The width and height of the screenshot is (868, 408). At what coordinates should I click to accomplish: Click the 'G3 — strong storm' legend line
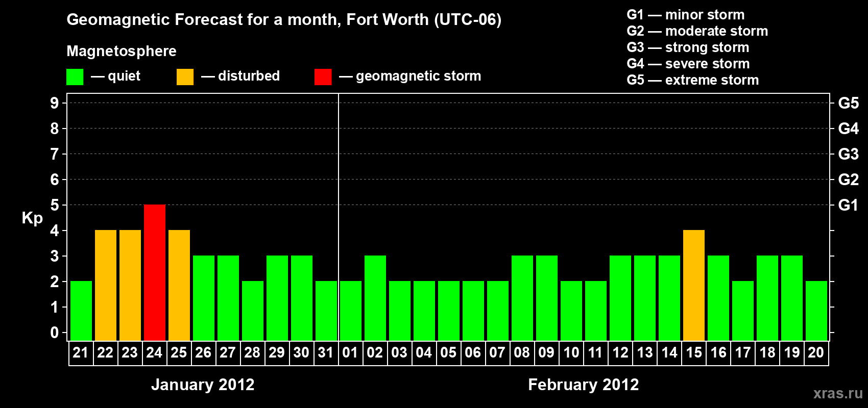pyautogui.click(x=688, y=47)
